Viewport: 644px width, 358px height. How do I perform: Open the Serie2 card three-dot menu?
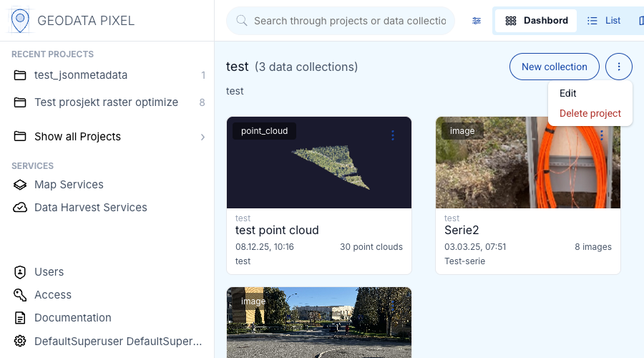(602, 135)
